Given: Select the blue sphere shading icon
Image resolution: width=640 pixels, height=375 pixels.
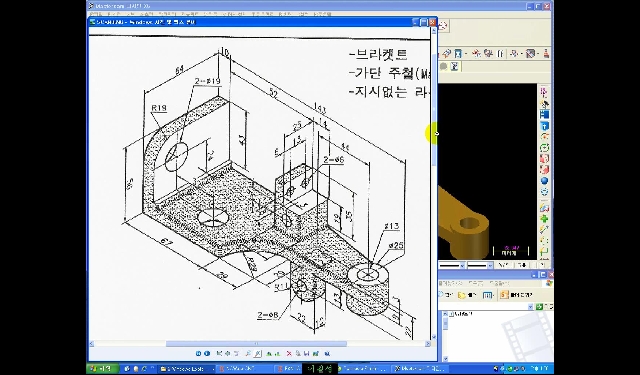Looking at the screenshot, I should pos(544,180).
